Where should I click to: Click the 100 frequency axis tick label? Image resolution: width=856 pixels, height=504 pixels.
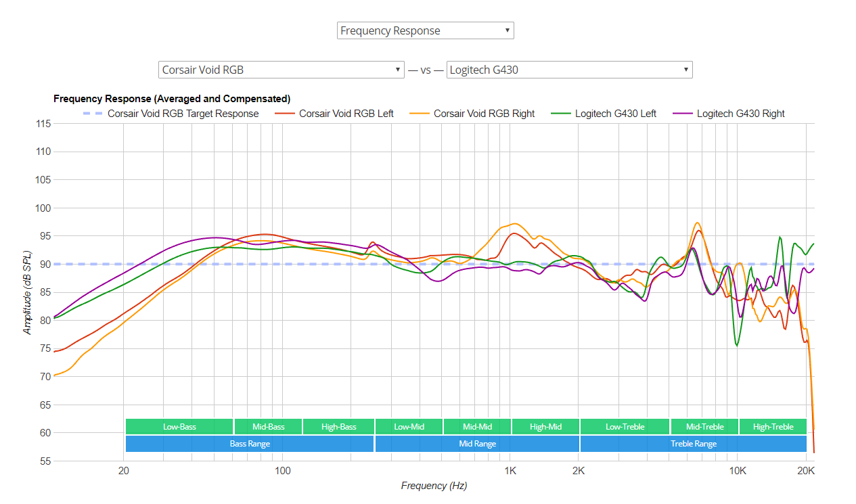pyautogui.click(x=282, y=471)
